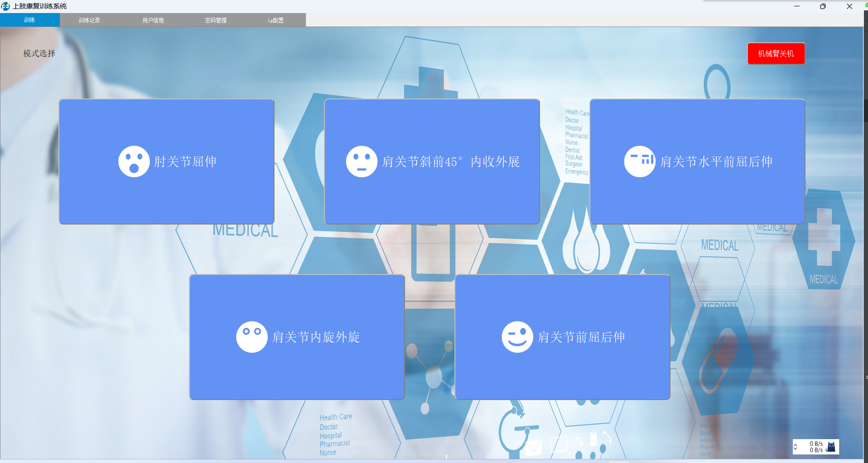The height and width of the screenshot is (463, 868).
Task: Click the wide-eyed face icon beside 肩关节内旋外旋
Action: [x=252, y=337]
